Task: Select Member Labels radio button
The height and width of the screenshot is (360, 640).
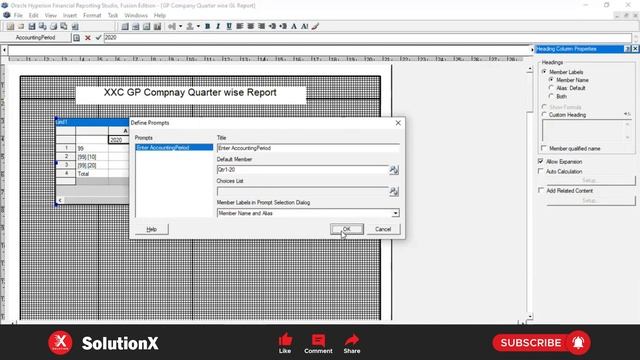Action: [x=544, y=72]
